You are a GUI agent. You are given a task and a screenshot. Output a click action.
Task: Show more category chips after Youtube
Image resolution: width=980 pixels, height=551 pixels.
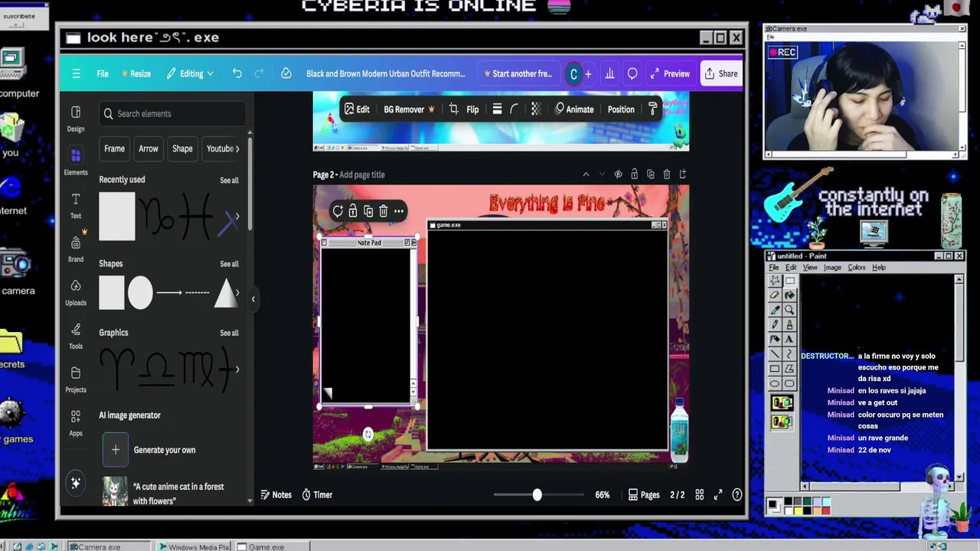237,148
